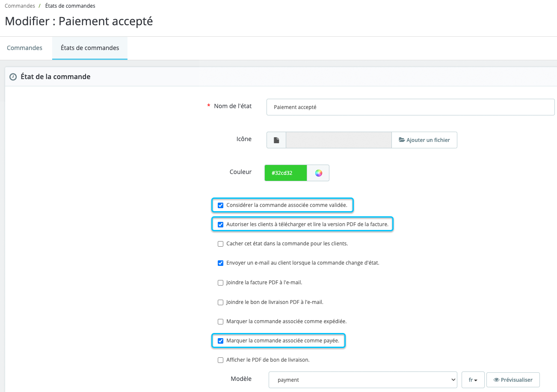Screen dimensions: 557x392
Task: Disable Envoyer un e-mail au client
Action: point(220,263)
